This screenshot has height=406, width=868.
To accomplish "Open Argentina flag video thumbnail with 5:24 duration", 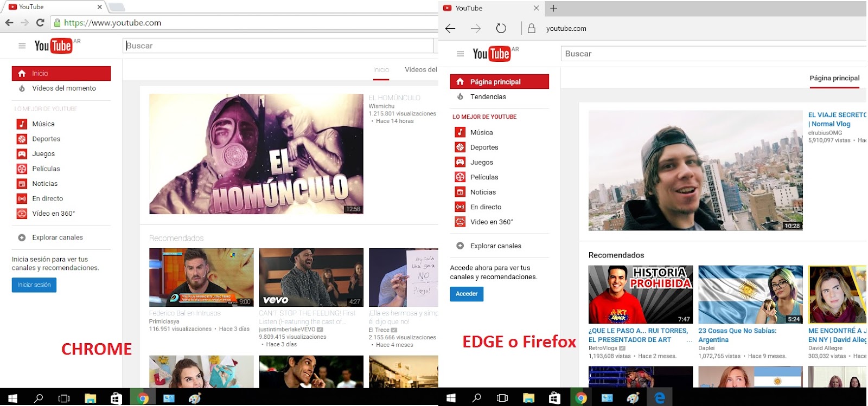I will tap(750, 294).
